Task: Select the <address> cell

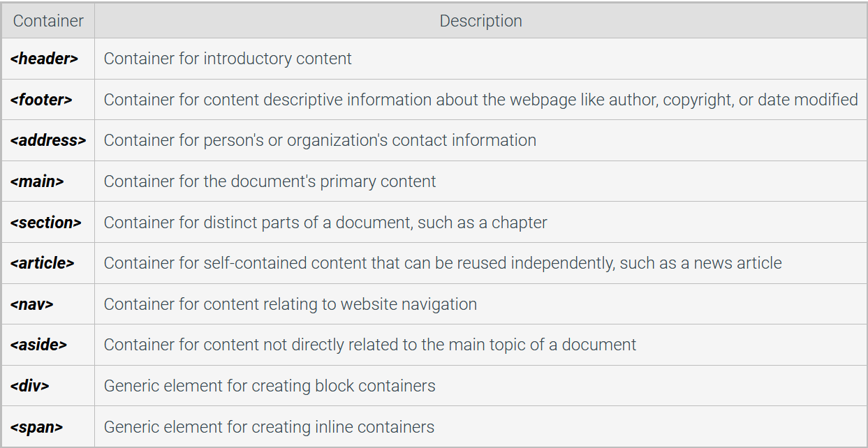Action: click(x=48, y=140)
